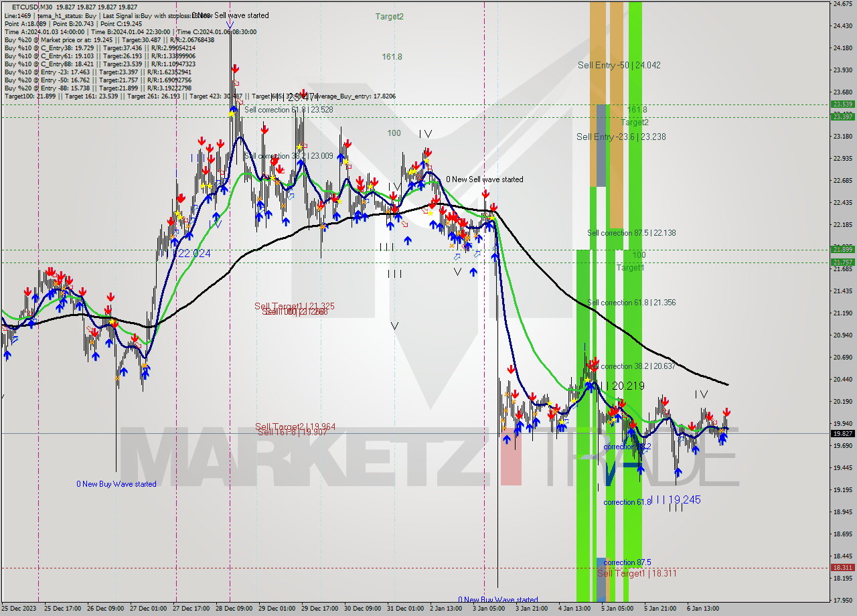Click the current price tag 19.827
Image resolution: width=857 pixels, height=616 pixels.
point(842,433)
